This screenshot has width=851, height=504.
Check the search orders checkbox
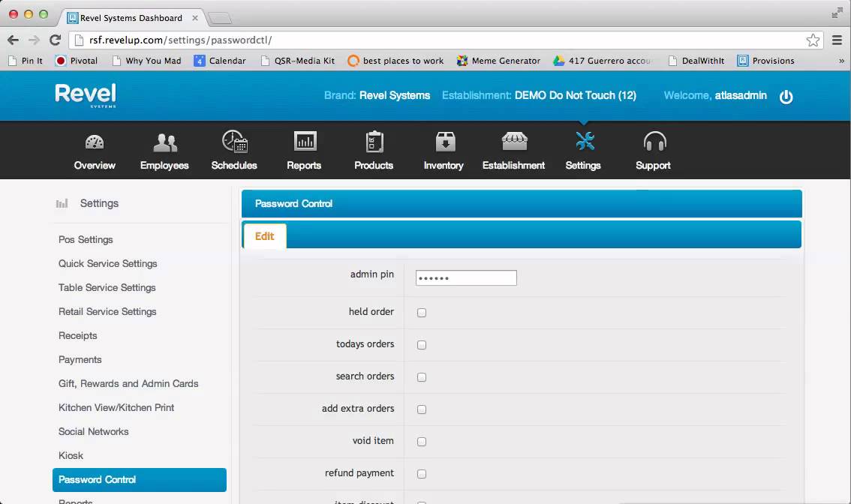coord(422,377)
